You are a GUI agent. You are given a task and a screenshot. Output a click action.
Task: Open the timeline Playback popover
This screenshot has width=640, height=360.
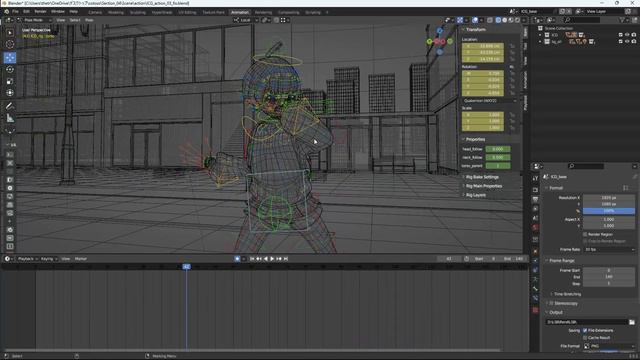pyautogui.click(x=27, y=259)
